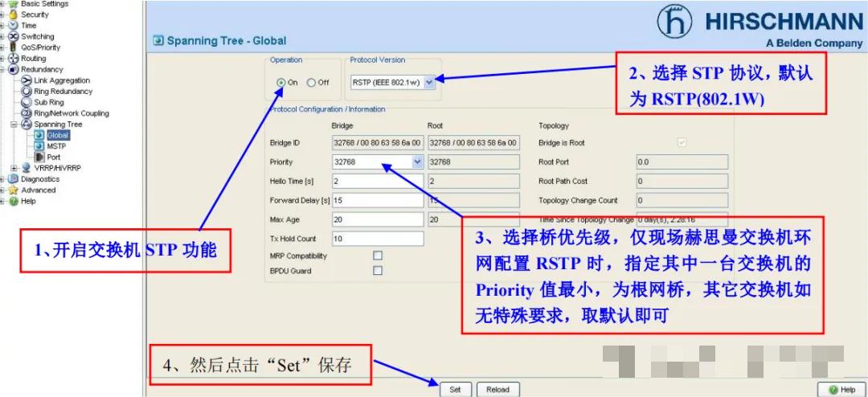
Task: Click the Help button at bottom right
Action: click(841, 390)
